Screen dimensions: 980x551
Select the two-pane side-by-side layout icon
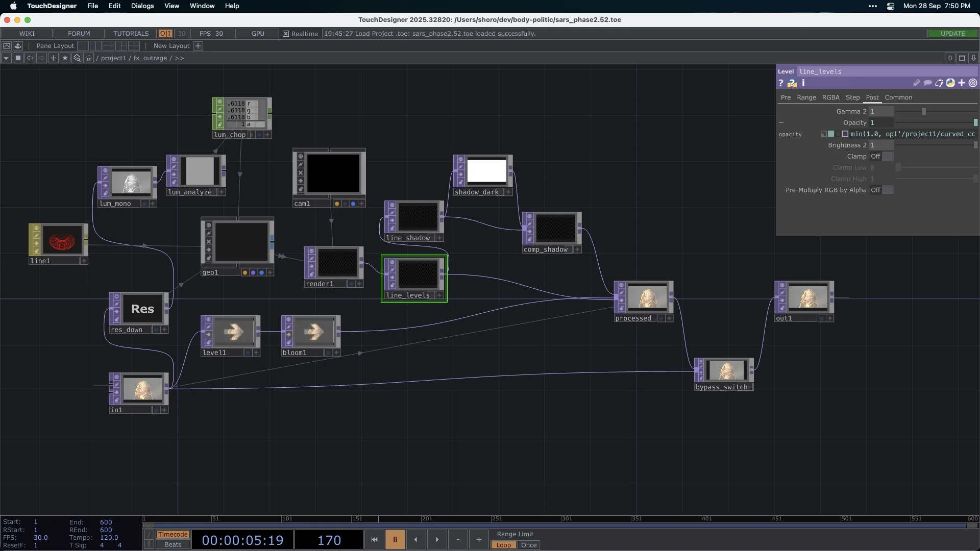pos(95,46)
